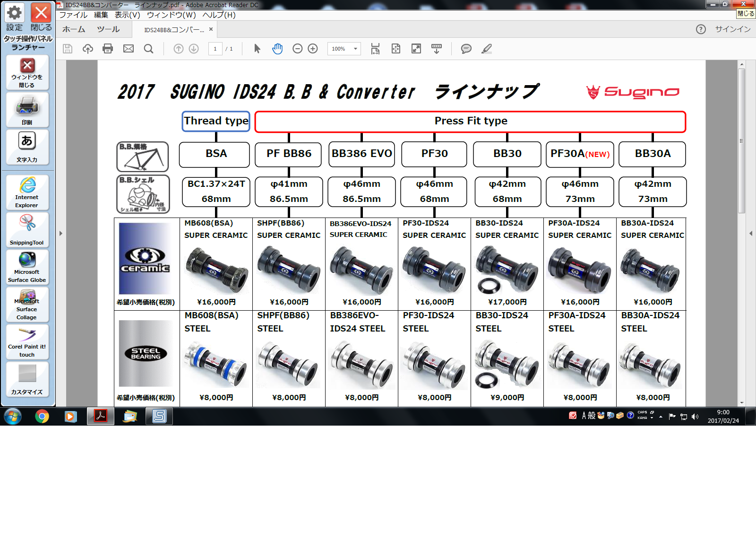Switch to the ツール tab
The image size is (756, 541).
pyautogui.click(x=108, y=29)
